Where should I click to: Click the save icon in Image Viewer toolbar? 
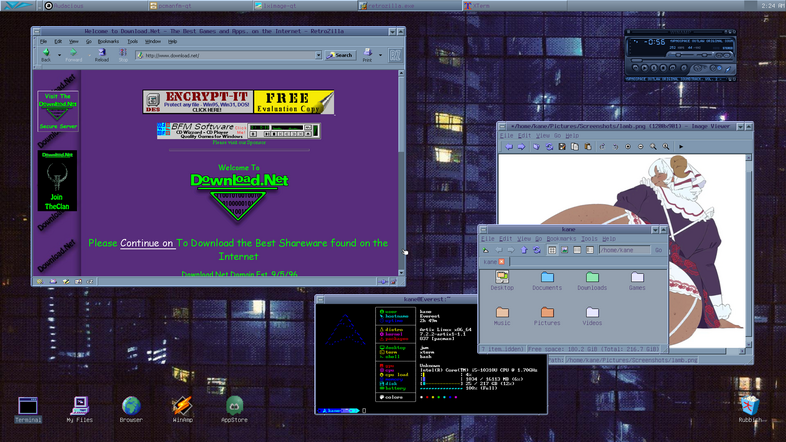(562, 146)
